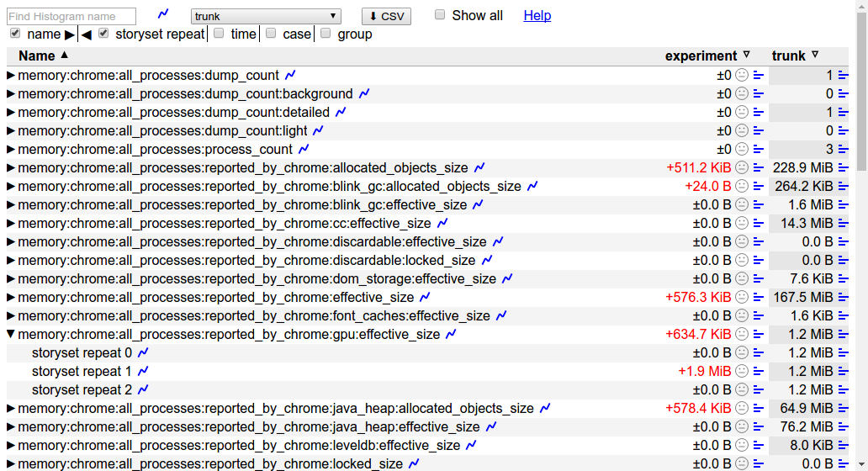Select the 167.5 MiB trunk value
The width and height of the screenshot is (868, 471).
tap(802, 297)
